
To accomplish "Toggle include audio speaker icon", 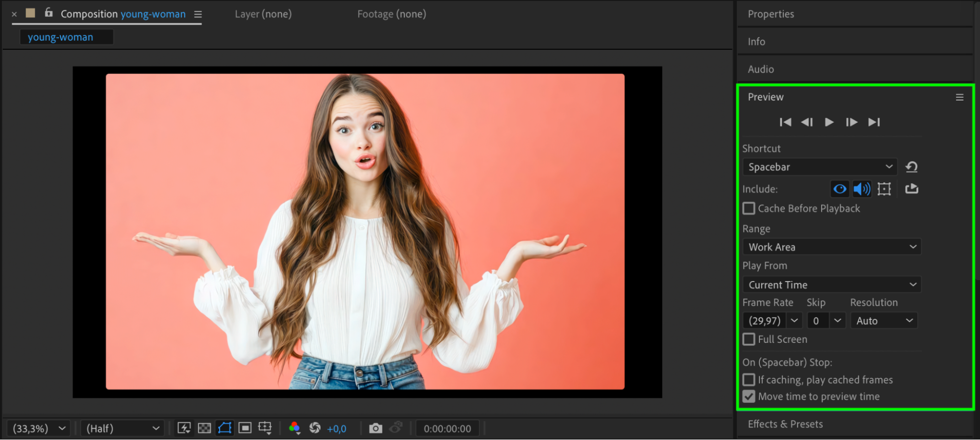I will click(x=862, y=189).
